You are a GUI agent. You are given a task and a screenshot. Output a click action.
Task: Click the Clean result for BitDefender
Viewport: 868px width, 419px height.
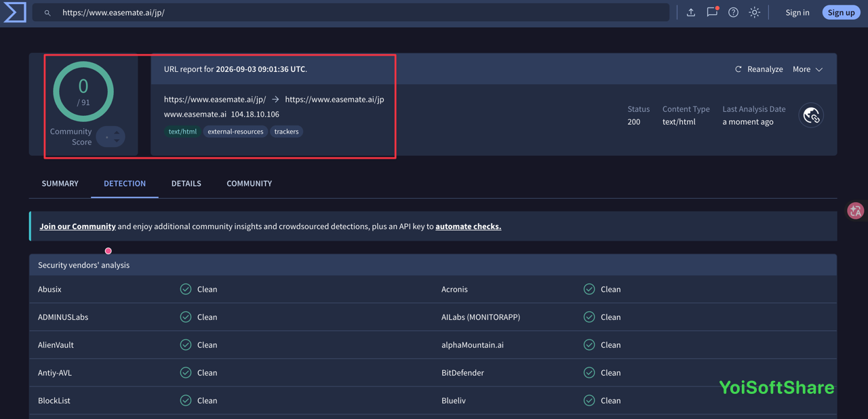pyautogui.click(x=611, y=372)
